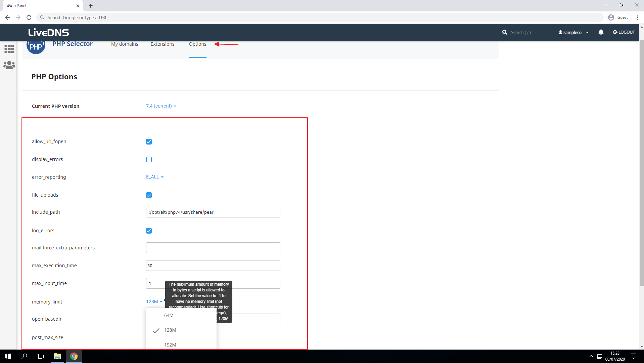
Task: Click the max_input_time field
Action: tap(213, 283)
